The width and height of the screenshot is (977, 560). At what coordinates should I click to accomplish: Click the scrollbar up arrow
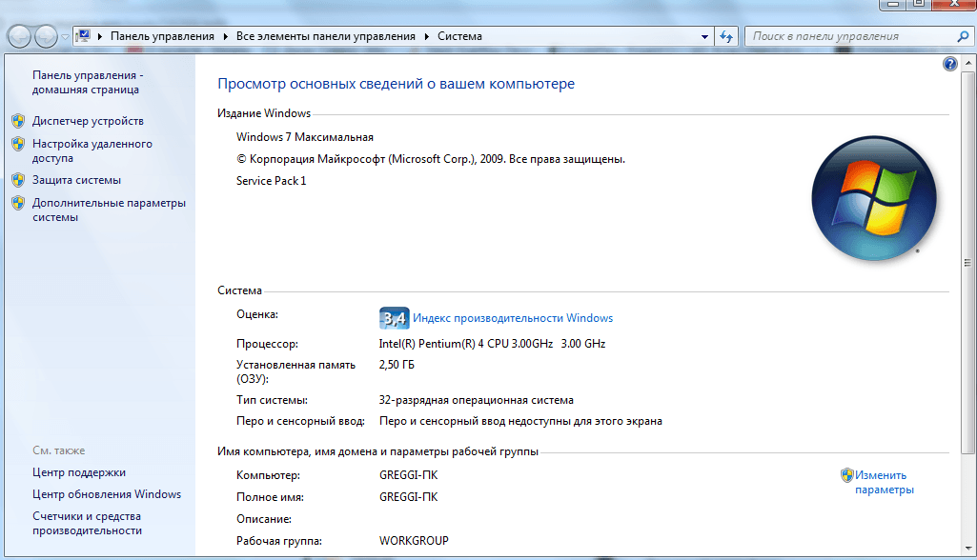tap(967, 63)
